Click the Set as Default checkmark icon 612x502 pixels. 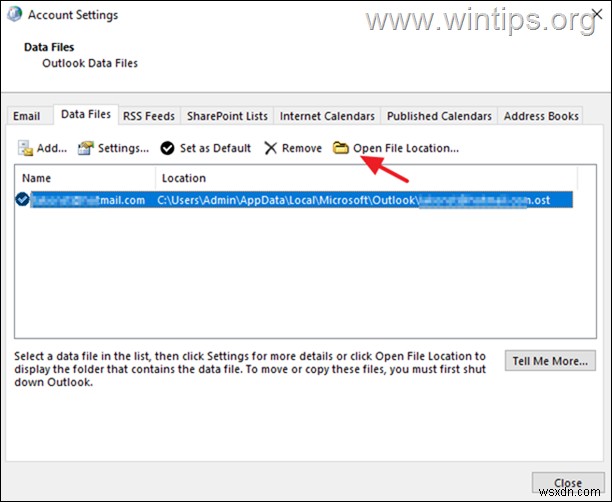pos(167,148)
